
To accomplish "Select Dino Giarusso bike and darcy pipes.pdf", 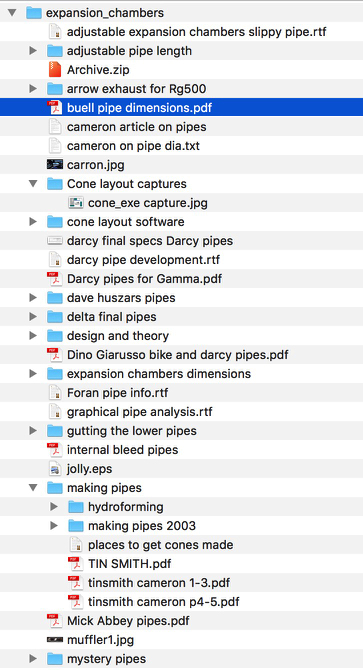I will [182, 355].
